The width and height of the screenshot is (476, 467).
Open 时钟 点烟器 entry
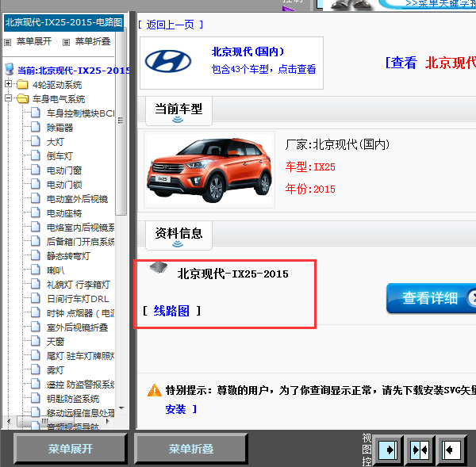[80, 313]
